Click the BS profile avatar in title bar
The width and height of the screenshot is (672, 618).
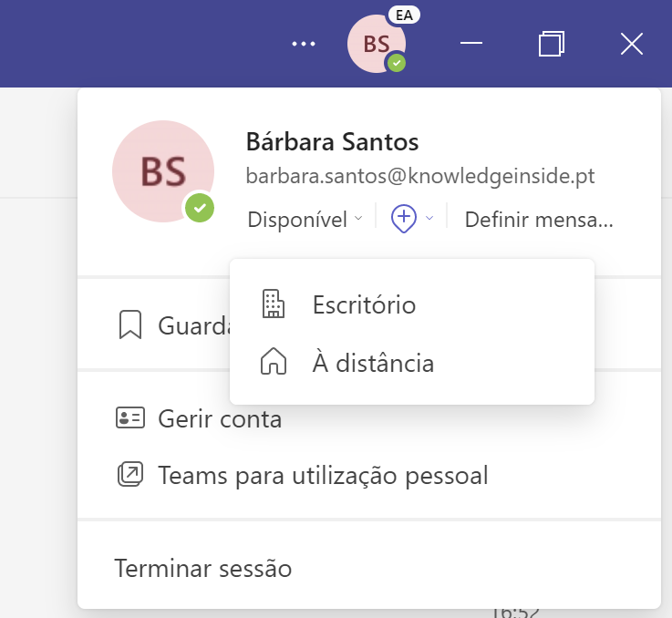click(x=376, y=44)
